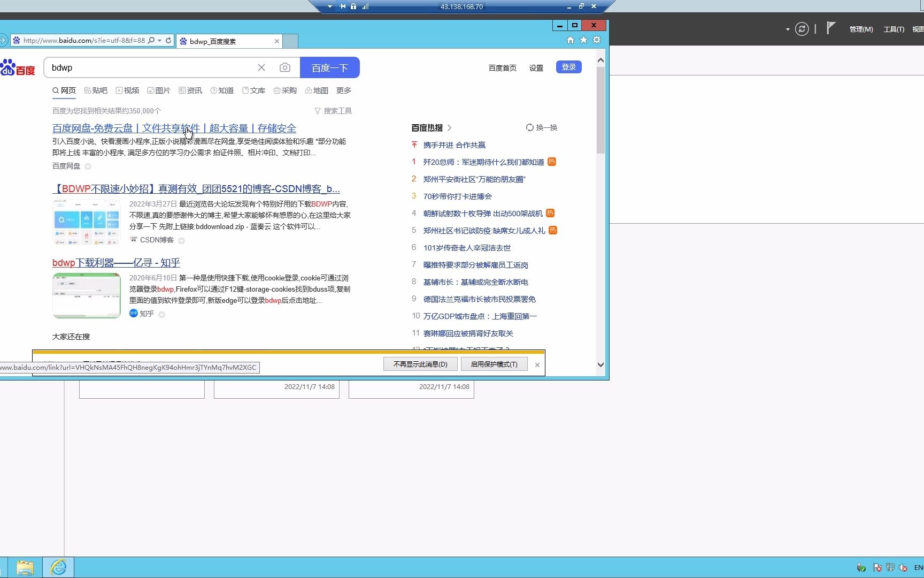924x578 pixels.
Task: Open BDWP不限速小妙招 CSDN result
Action: coord(196,189)
